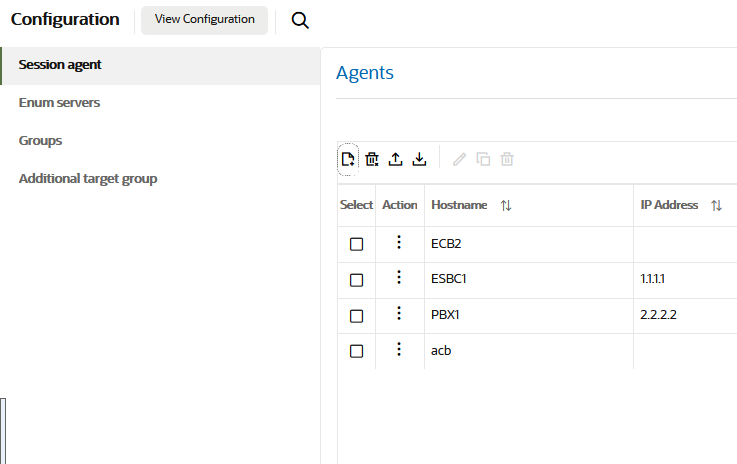Tick the ESBC1 row checkbox

coord(356,280)
